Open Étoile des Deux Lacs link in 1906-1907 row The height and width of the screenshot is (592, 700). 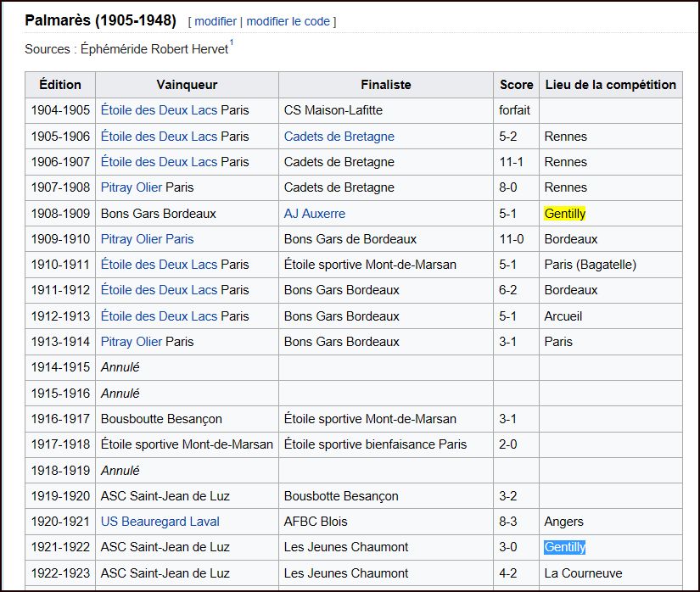[159, 161]
